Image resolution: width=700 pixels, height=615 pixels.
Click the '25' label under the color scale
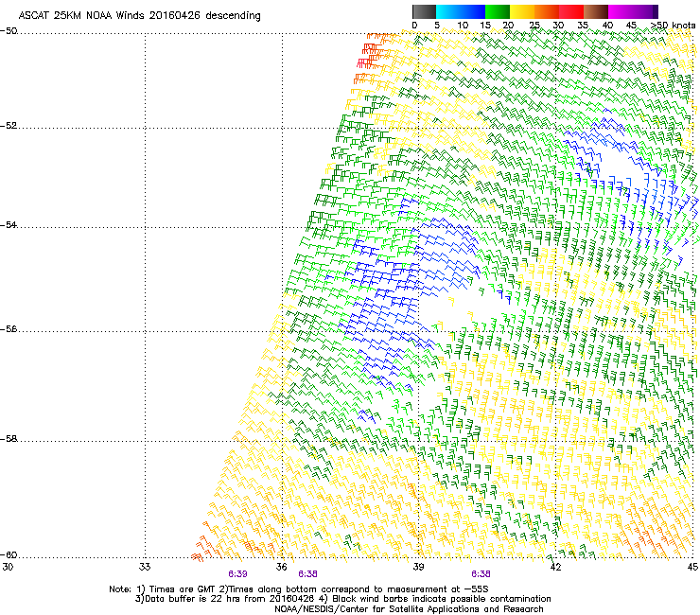coord(534,26)
